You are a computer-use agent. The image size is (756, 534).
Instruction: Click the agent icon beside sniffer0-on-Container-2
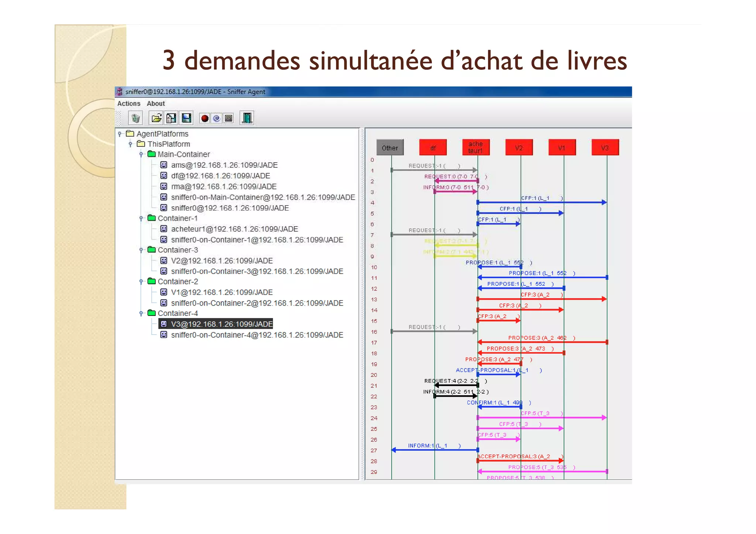click(164, 303)
